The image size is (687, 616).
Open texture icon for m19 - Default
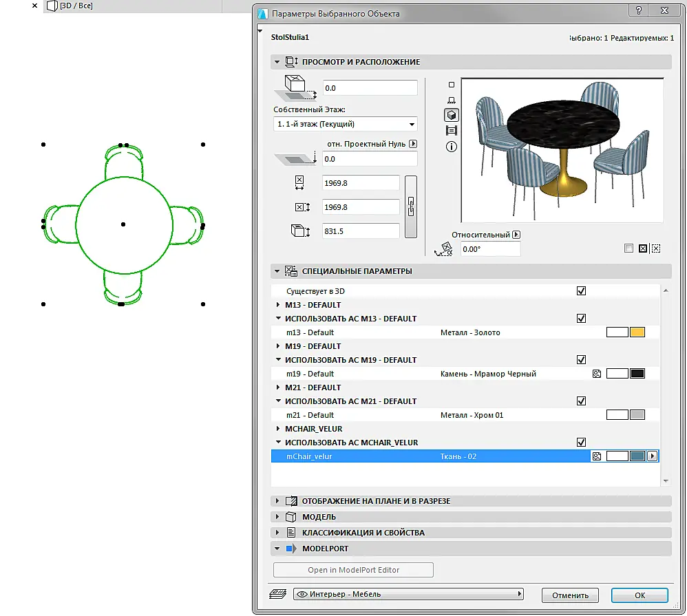click(596, 374)
